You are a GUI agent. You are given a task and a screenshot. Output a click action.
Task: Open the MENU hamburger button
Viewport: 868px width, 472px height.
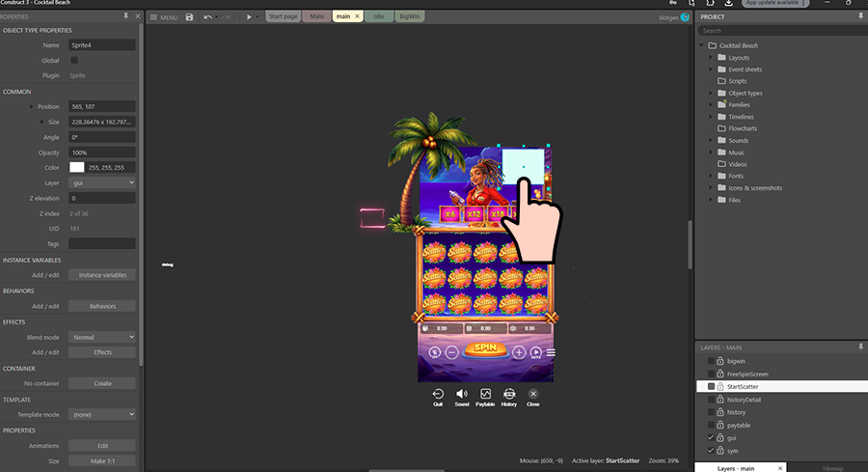(164, 17)
